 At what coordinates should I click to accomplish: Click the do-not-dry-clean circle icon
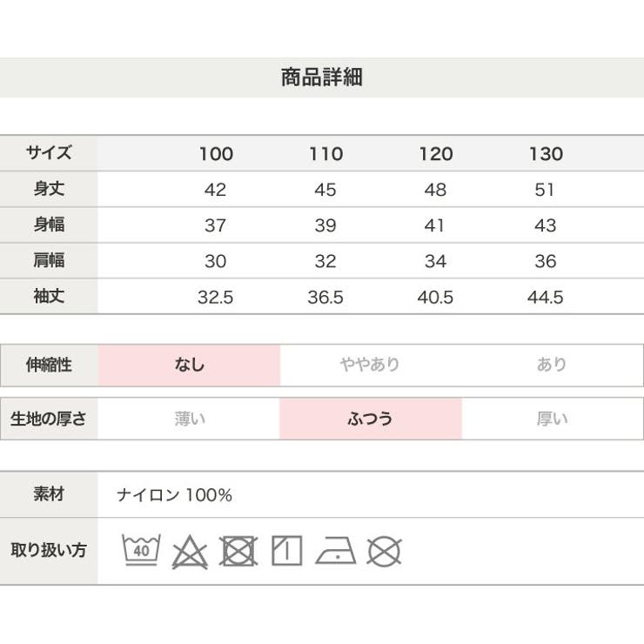(x=384, y=551)
